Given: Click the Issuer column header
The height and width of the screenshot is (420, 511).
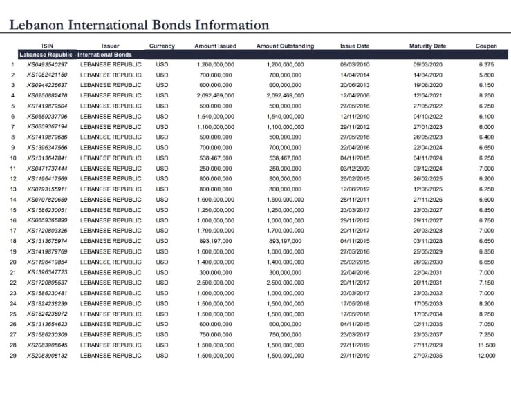Looking at the screenshot, I should pyautogui.click(x=111, y=46).
